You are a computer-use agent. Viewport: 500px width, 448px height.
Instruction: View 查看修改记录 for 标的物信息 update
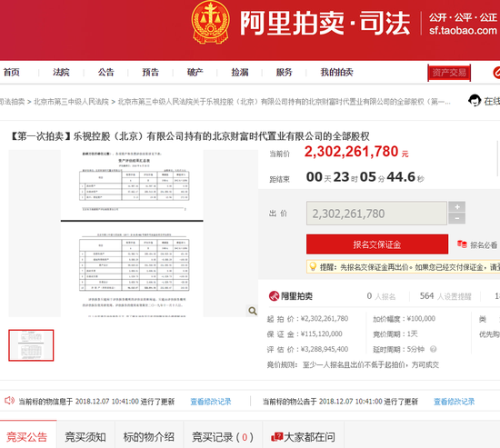click(x=211, y=402)
